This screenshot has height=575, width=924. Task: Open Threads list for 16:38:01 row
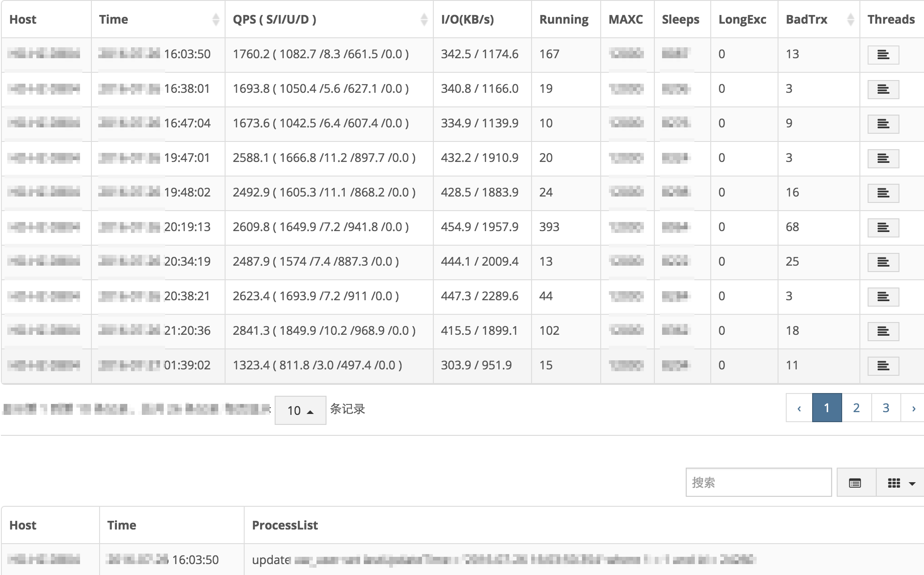pos(883,90)
